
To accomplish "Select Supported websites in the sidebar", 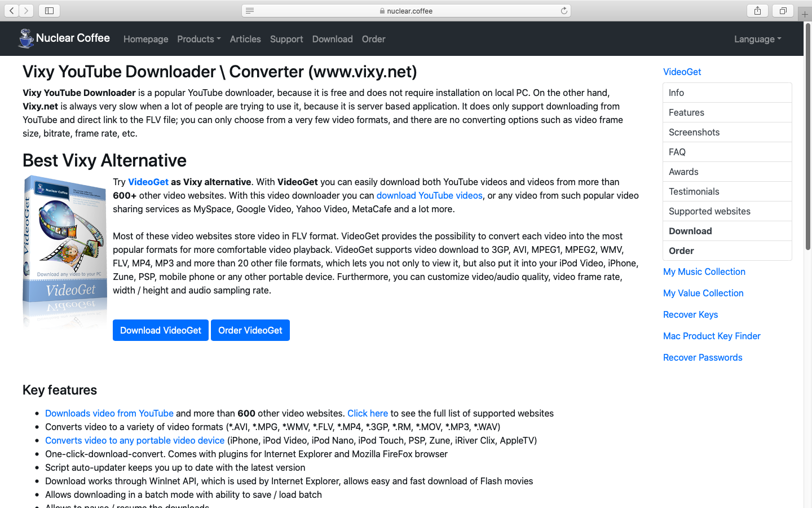I will 727,211.
